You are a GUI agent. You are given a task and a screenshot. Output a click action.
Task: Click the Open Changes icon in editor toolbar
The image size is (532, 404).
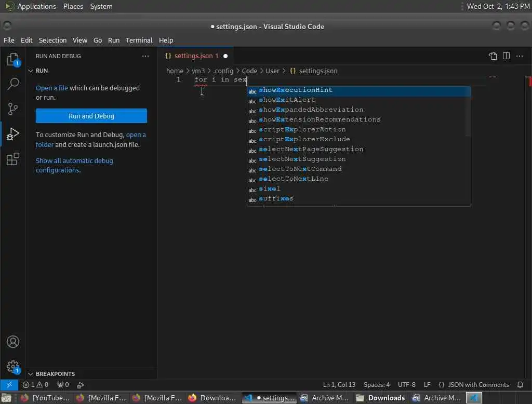[493, 56]
